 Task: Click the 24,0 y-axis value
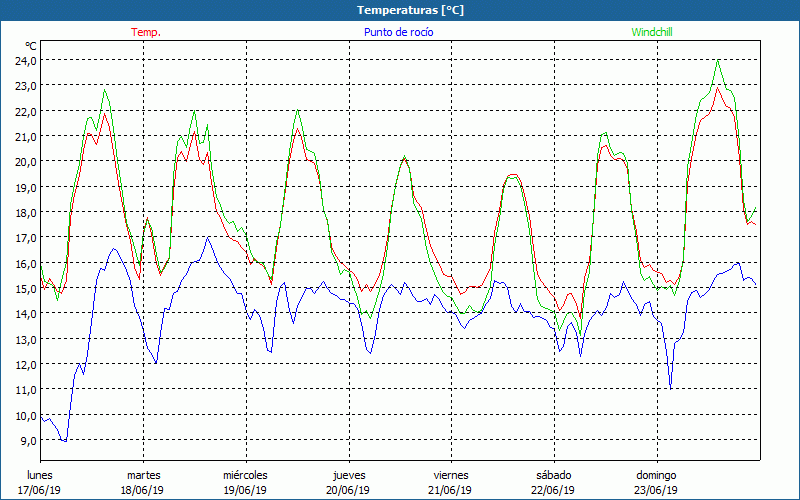coord(26,61)
